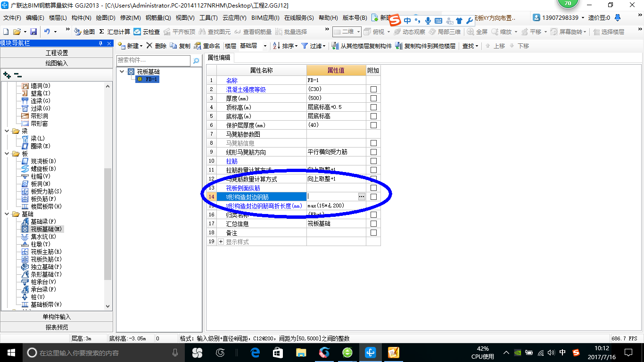
Task: Click 复制构件到其他楼层 copy to floors
Action: pos(426,46)
